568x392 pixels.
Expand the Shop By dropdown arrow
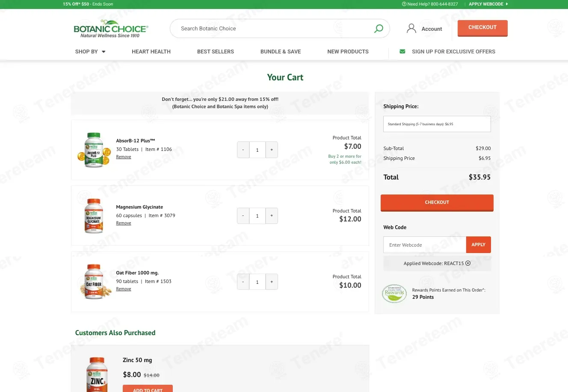coord(104,52)
